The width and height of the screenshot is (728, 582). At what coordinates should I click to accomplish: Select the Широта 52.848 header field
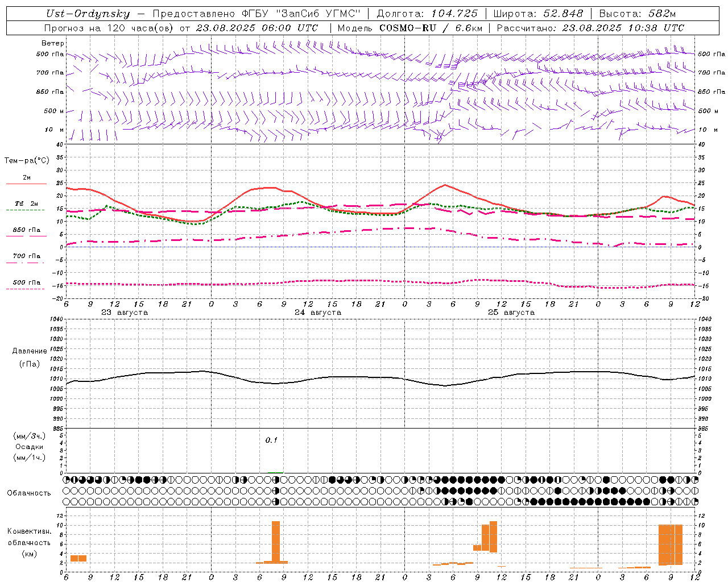pos(538,14)
